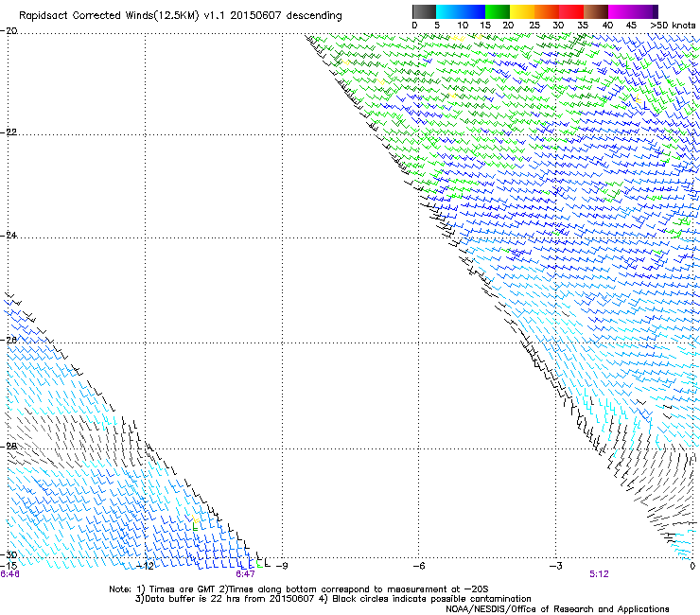Screen dimensions: 700x615
Task: Click the purple '6:48' pass time label
Action: click(x=9, y=574)
